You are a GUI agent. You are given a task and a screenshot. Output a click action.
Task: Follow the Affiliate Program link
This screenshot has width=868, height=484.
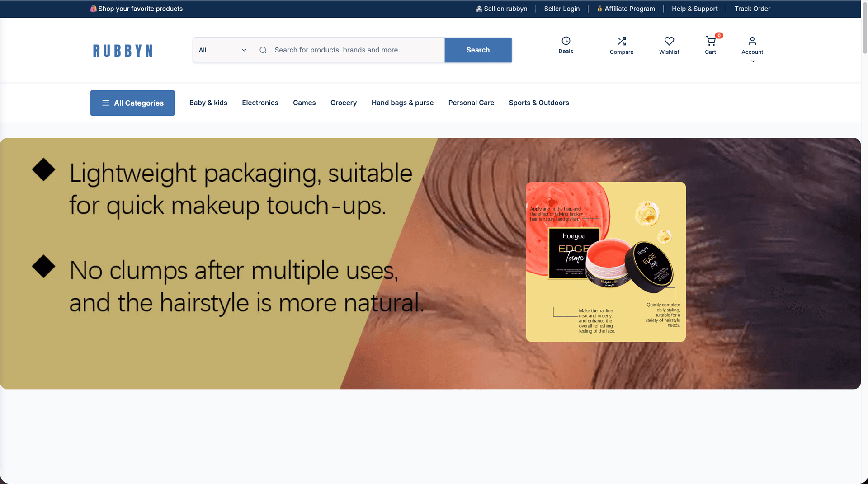click(x=626, y=9)
